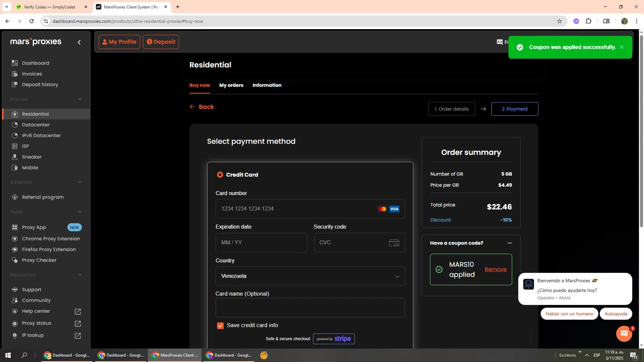644x362 pixels.
Task: Collapse the MarsProxies sidebar arrow
Action: (79, 42)
